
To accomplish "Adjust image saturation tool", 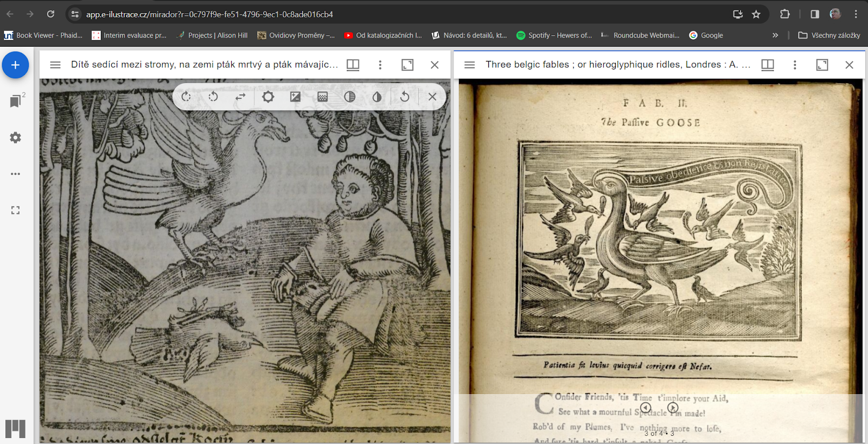I will (323, 97).
